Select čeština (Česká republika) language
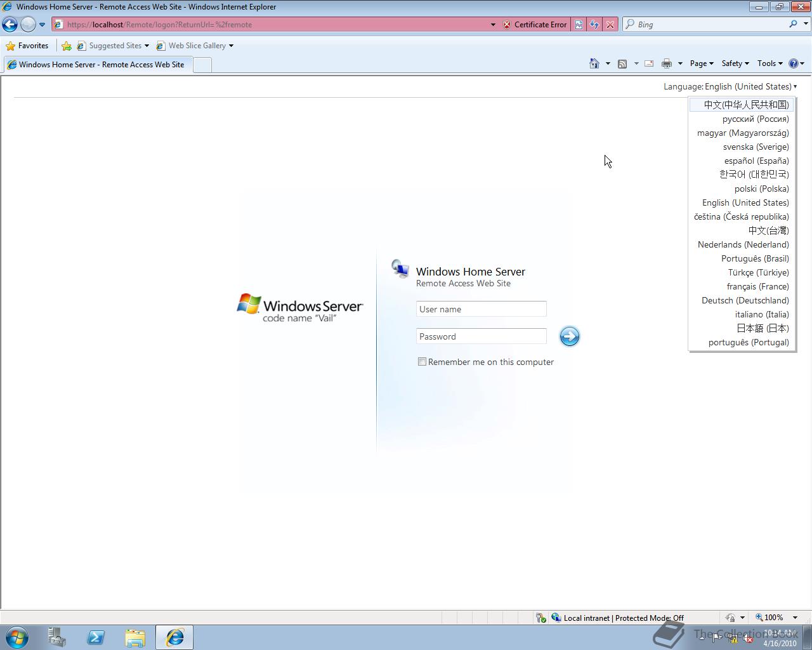812x650 pixels. [742, 216]
